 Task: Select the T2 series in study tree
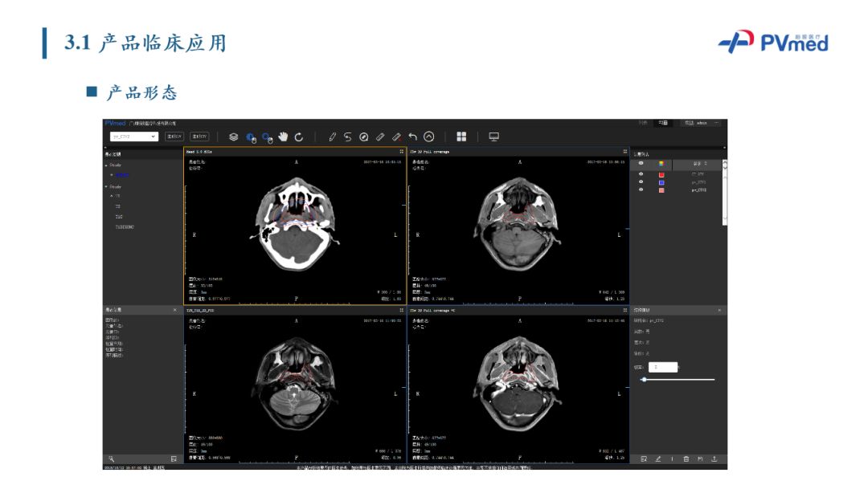click(x=118, y=206)
